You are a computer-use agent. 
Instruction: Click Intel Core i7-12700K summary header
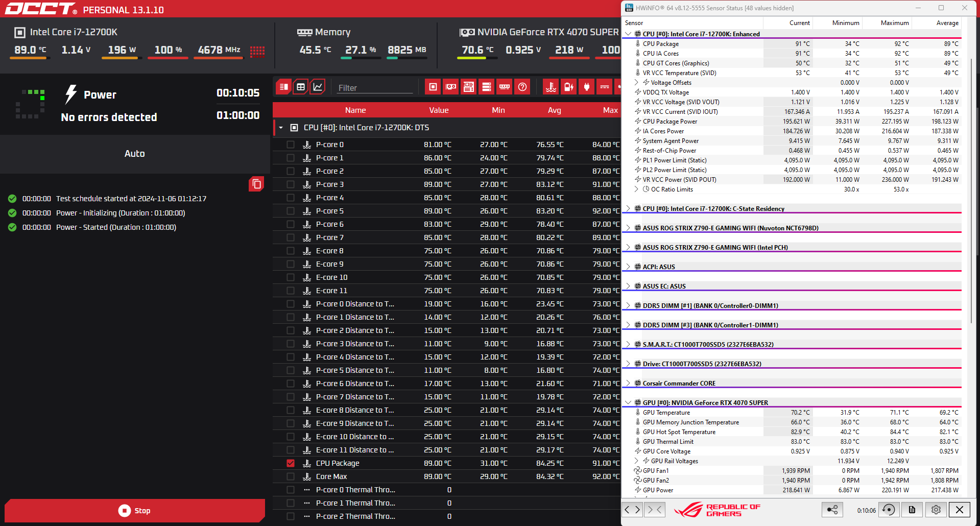[x=66, y=32]
